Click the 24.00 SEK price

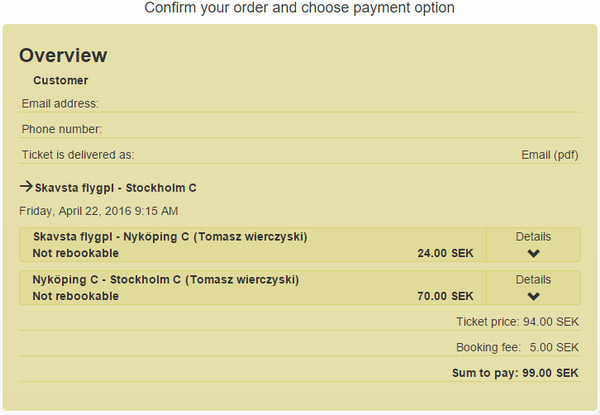point(445,254)
